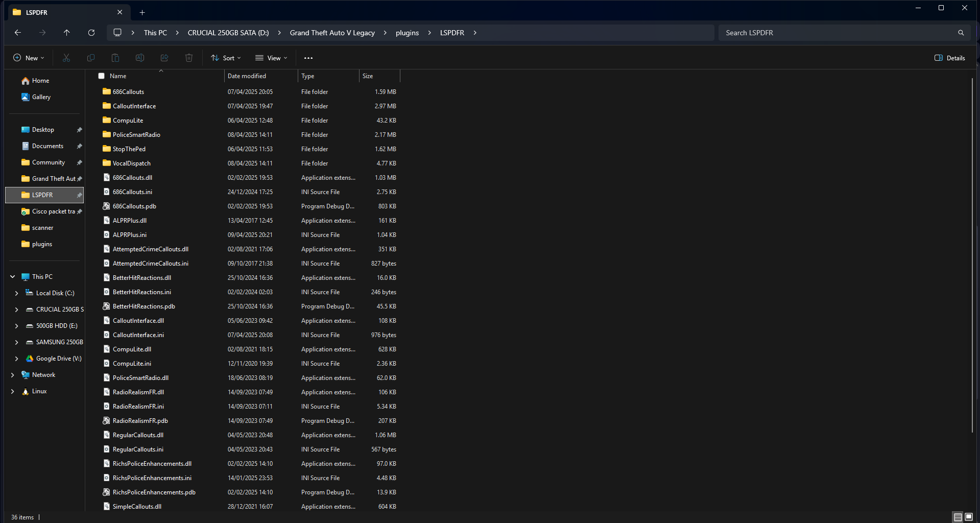The image size is (980, 523).
Task: Expand the 500GB HDD (E:) node
Action: (x=16, y=326)
